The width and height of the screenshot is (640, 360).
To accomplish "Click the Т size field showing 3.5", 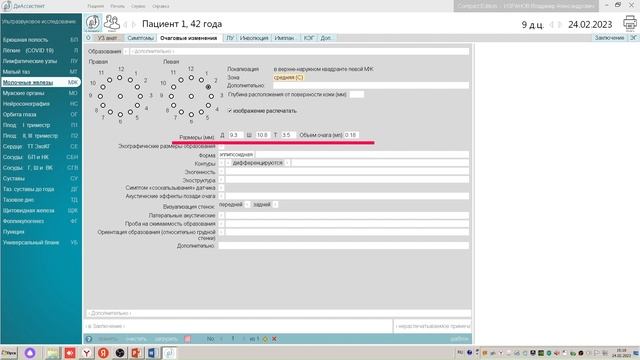I will coord(288,135).
